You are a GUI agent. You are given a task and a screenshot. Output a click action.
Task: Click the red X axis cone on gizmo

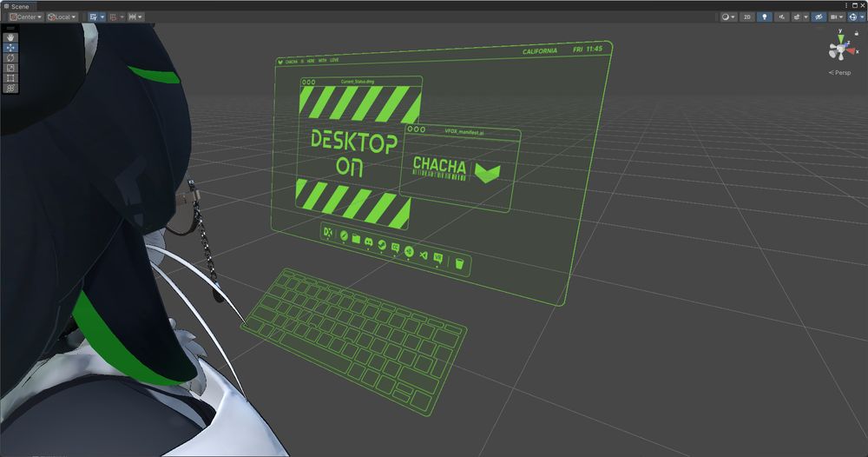tap(851, 51)
